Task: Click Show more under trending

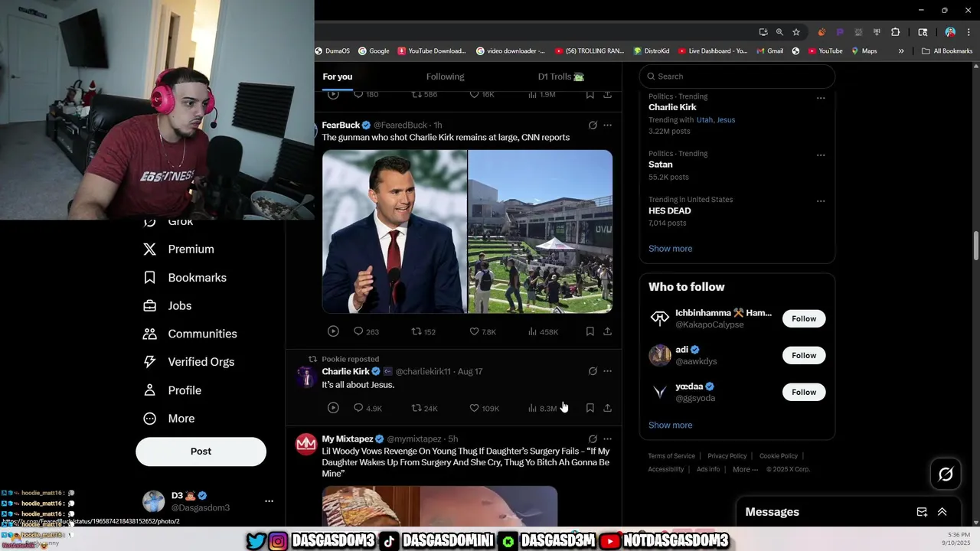Action: click(670, 249)
